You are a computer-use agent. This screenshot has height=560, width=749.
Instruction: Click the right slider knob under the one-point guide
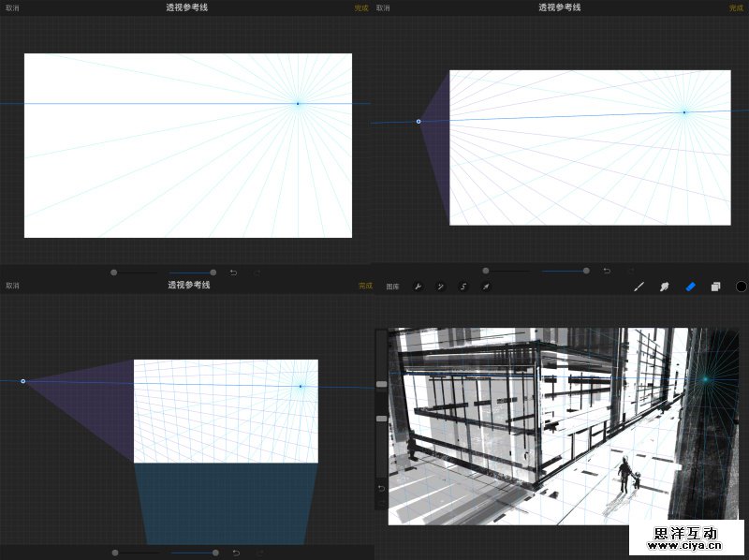click(213, 273)
